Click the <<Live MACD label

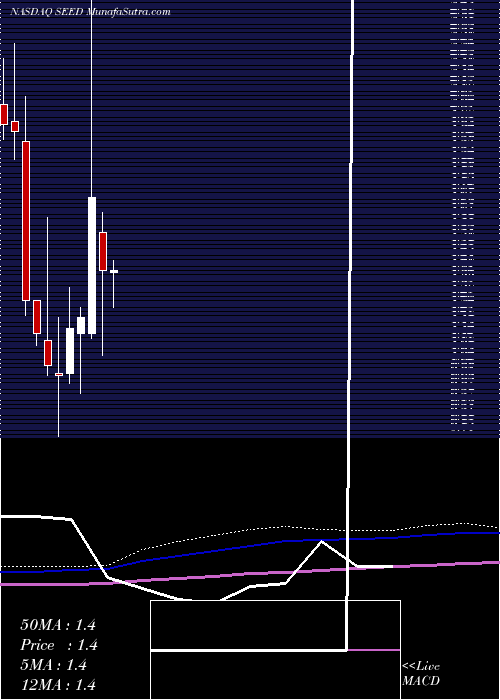tap(421, 674)
